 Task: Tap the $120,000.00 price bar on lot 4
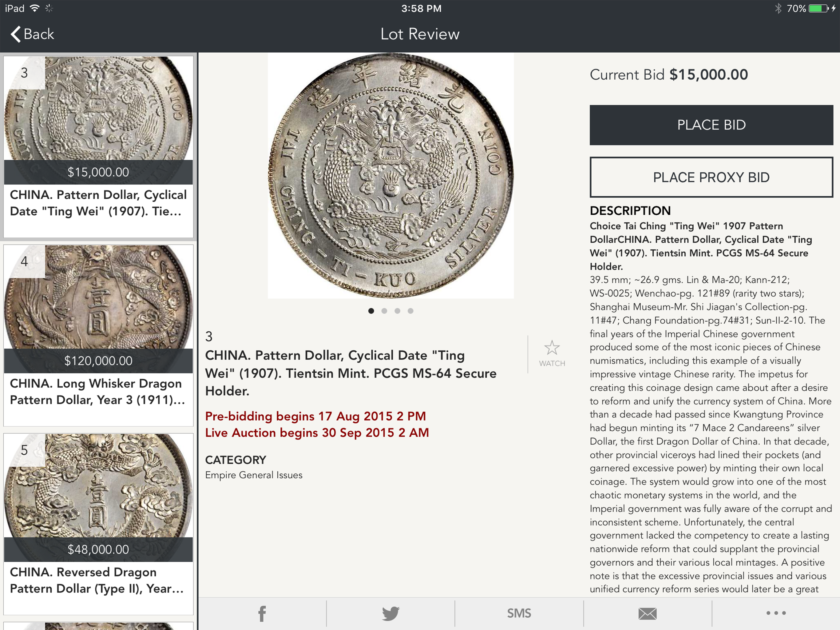(98, 361)
